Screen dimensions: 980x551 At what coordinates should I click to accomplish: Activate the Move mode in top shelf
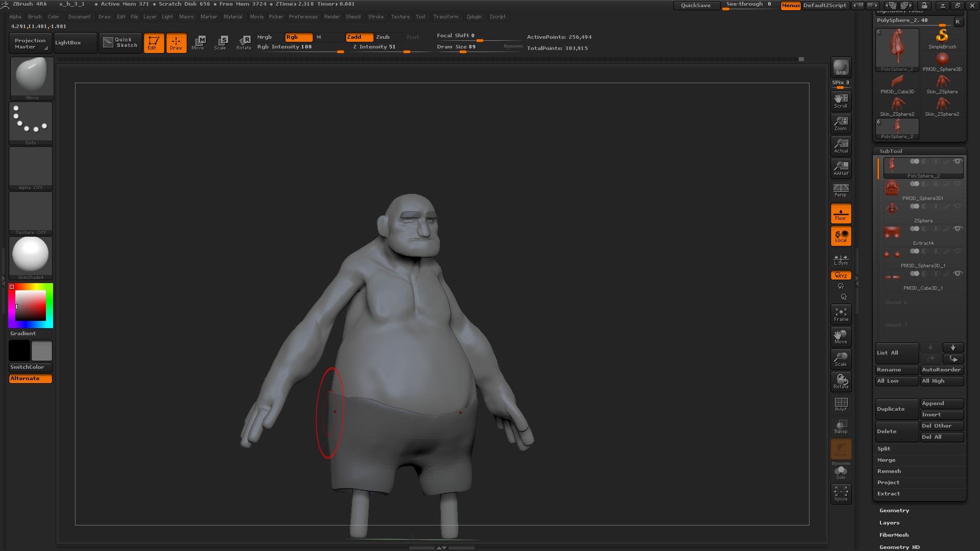(198, 43)
